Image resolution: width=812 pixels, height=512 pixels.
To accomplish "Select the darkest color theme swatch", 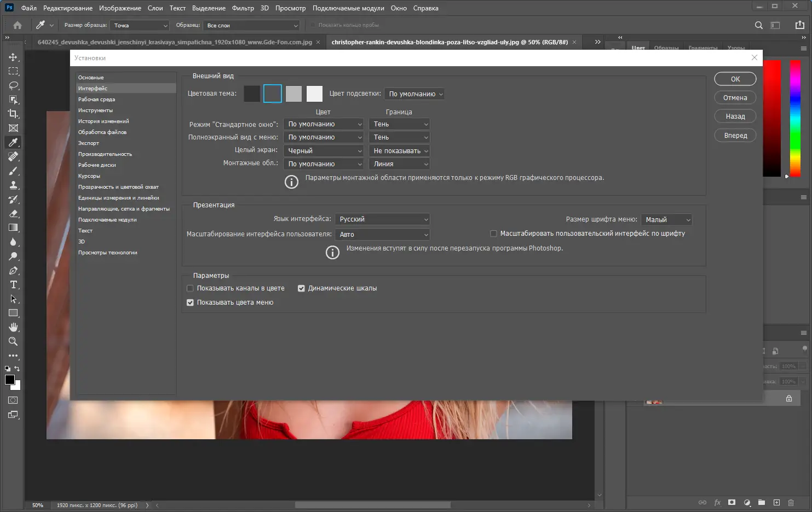I will coord(252,94).
